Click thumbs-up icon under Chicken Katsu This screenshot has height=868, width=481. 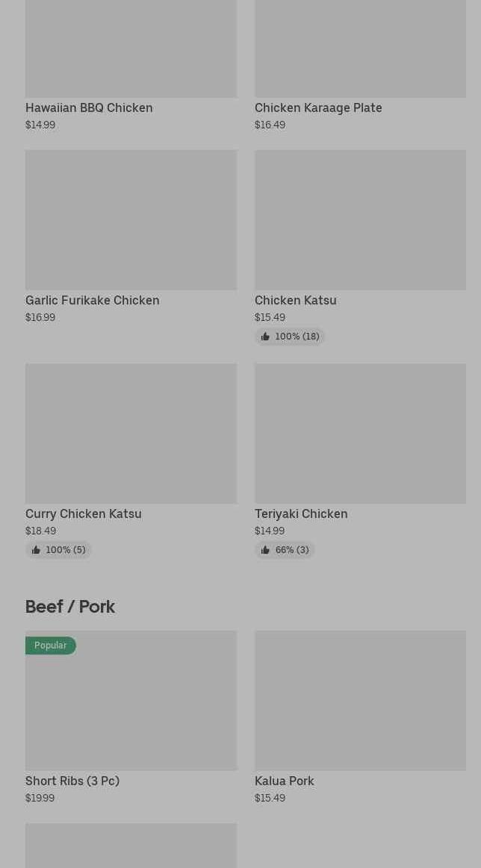(265, 337)
